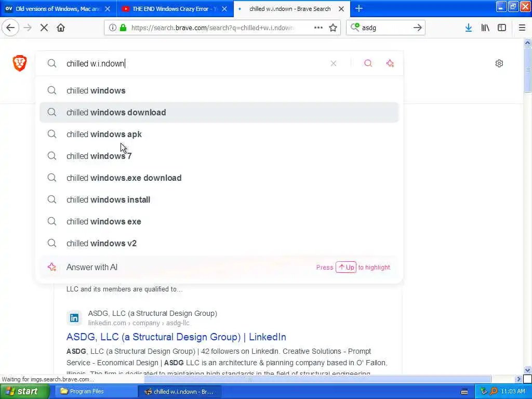Screen dimensions: 532x399
Task: Click in the Brave search query field
Action: pyautogui.click(x=195, y=63)
